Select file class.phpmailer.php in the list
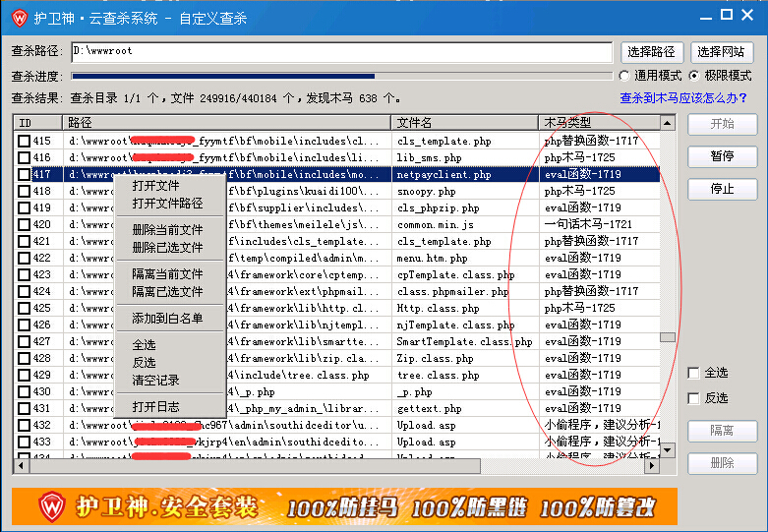 [x=452, y=291]
